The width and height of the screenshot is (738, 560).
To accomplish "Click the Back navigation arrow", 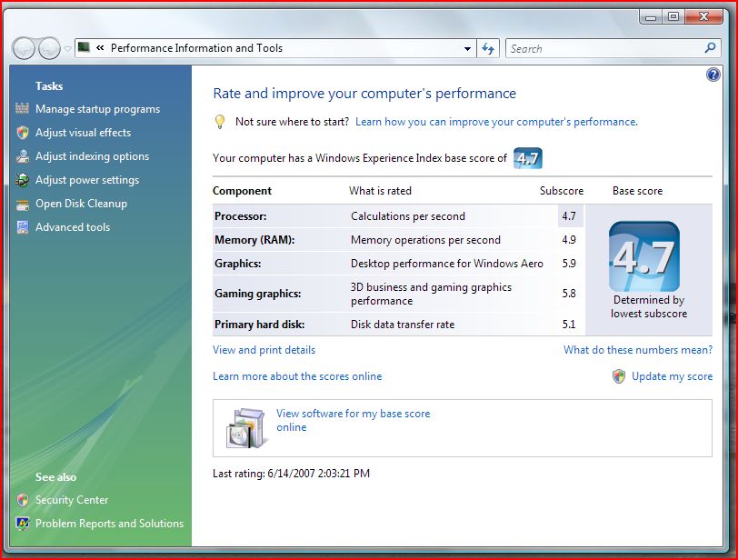I will pyautogui.click(x=24, y=48).
